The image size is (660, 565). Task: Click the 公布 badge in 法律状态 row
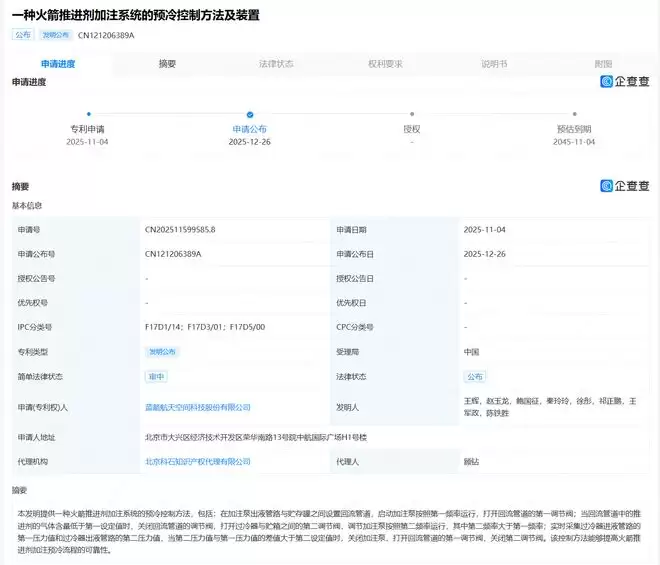[474, 377]
